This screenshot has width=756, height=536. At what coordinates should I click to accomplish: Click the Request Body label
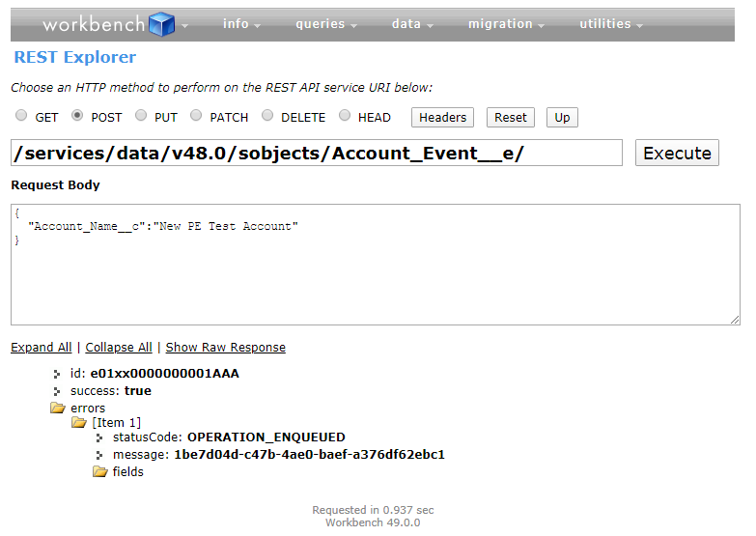tap(55, 184)
